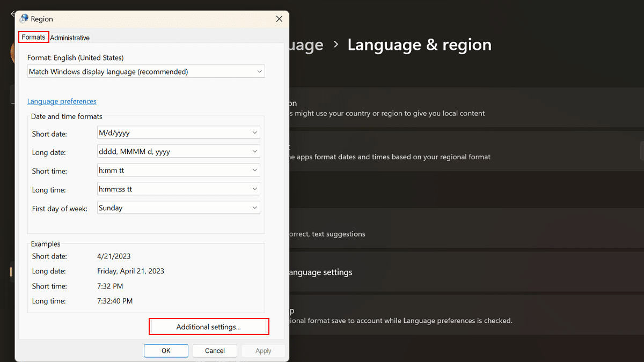The height and width of the screenshot is (362, 644).
Task: Click the Additional settings button
Action: [209, 327]
